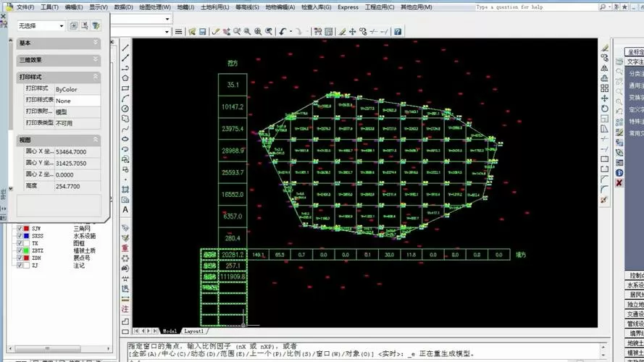Screen dimensions: 644x362
Task: Toggle the TK layer checkbox
Action: point(20,243)
